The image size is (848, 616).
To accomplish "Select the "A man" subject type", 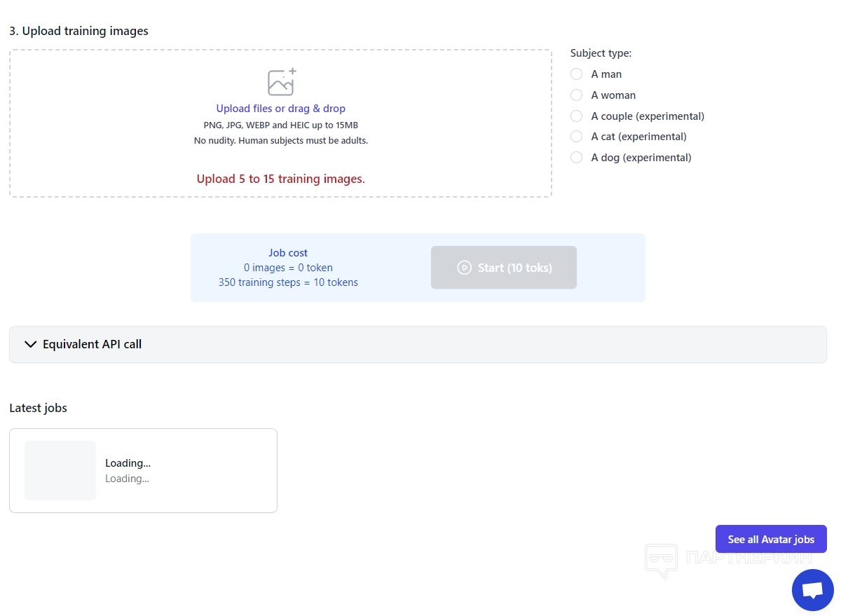I will [577, 74].
